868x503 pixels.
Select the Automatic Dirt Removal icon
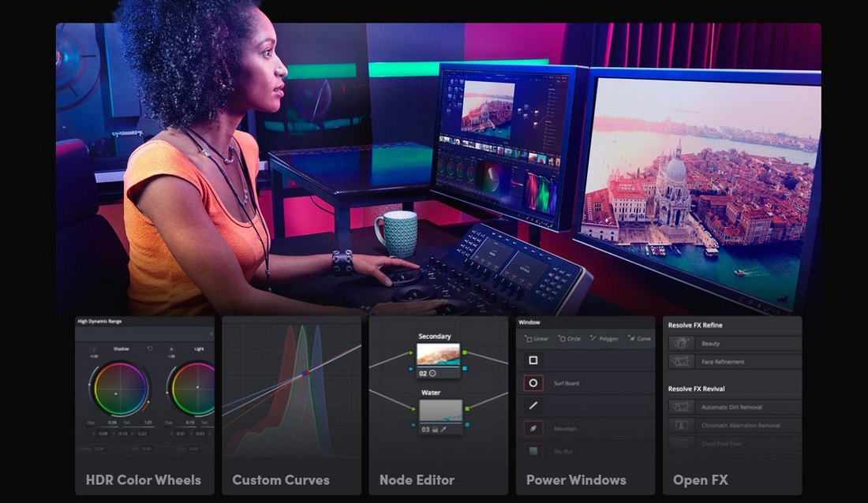681,408
